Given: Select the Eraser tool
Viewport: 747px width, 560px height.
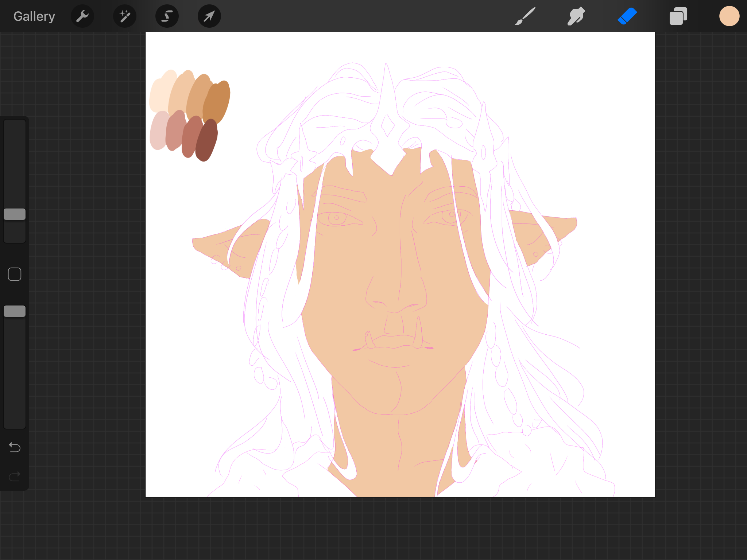Looking at the screenshot, I should 627,16.
